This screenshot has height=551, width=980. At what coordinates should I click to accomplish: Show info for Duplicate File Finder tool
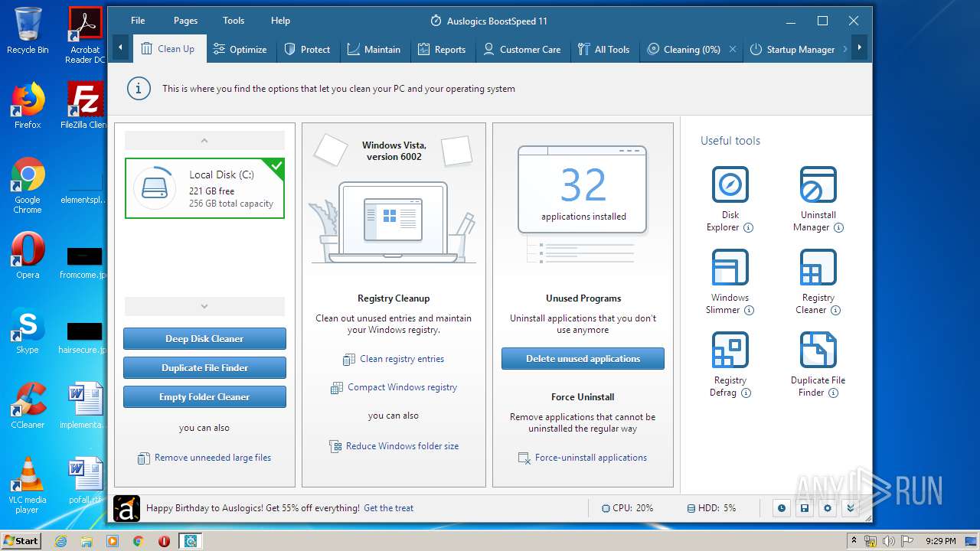pyautogui.click(x=833, y=393)
